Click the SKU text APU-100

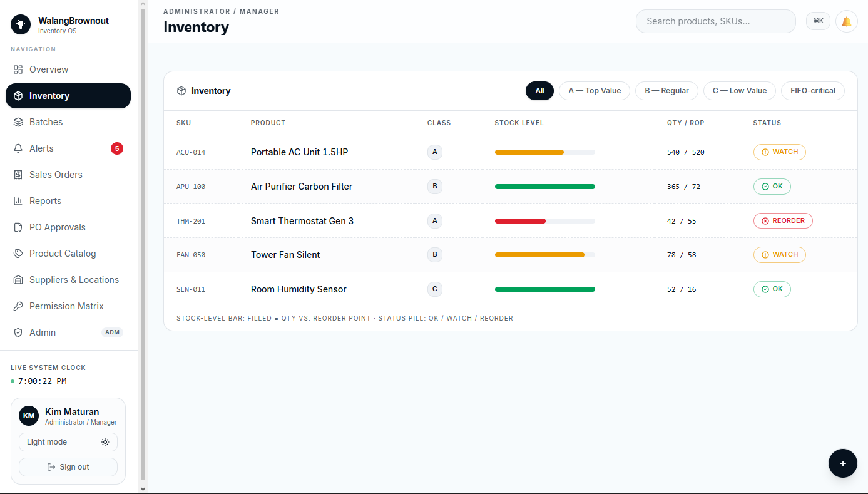(x=191, y=187)
